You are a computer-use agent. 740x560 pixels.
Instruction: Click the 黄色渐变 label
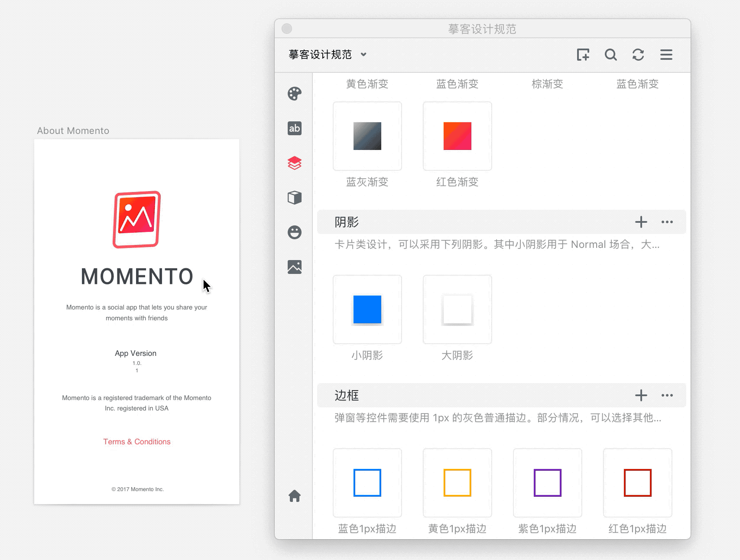tap(367, 84)
